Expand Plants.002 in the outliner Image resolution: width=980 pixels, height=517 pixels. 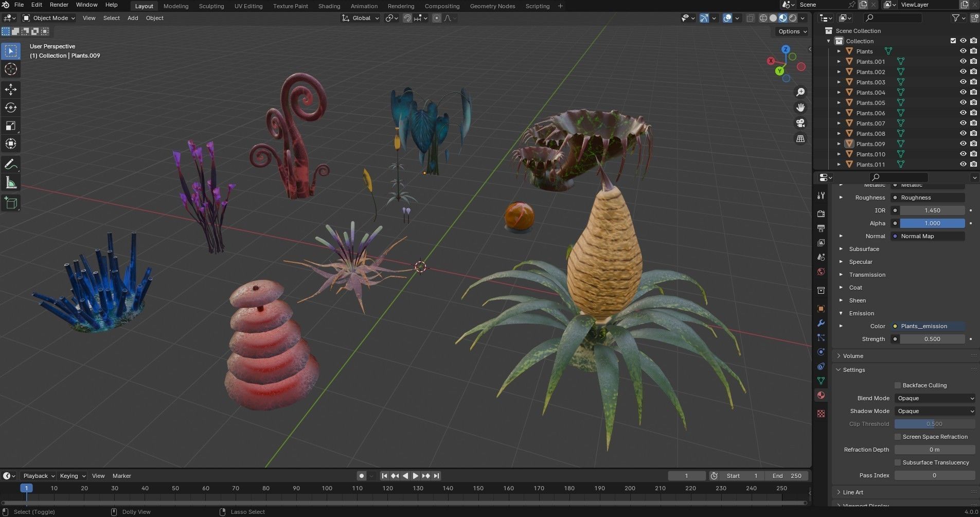[839, 72]
